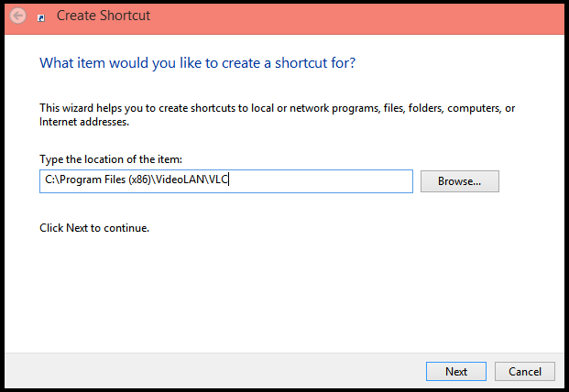Click the 'Click Next to continue.' text
569x392 pixels.
94,228
